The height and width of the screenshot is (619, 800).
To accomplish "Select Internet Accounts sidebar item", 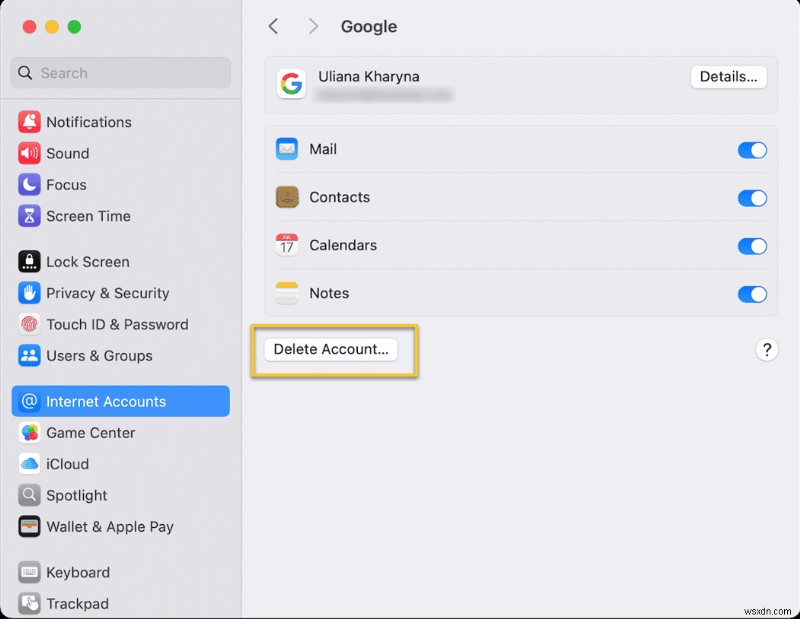I will click(x=120, y=401).
